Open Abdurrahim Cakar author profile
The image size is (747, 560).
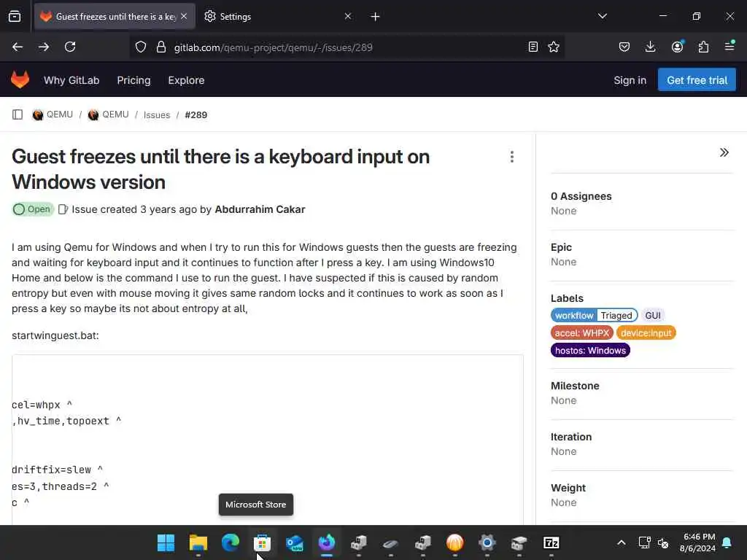[x=260, y=209]
